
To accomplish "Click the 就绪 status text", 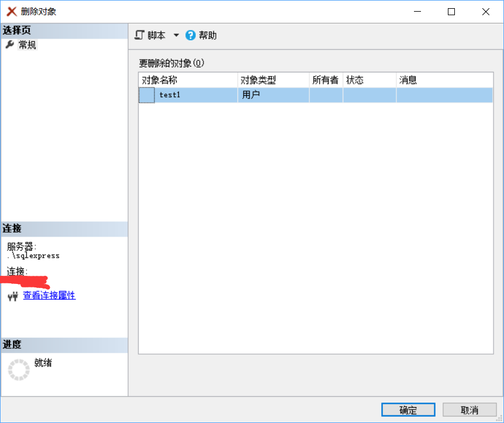I will pos(43,363).
